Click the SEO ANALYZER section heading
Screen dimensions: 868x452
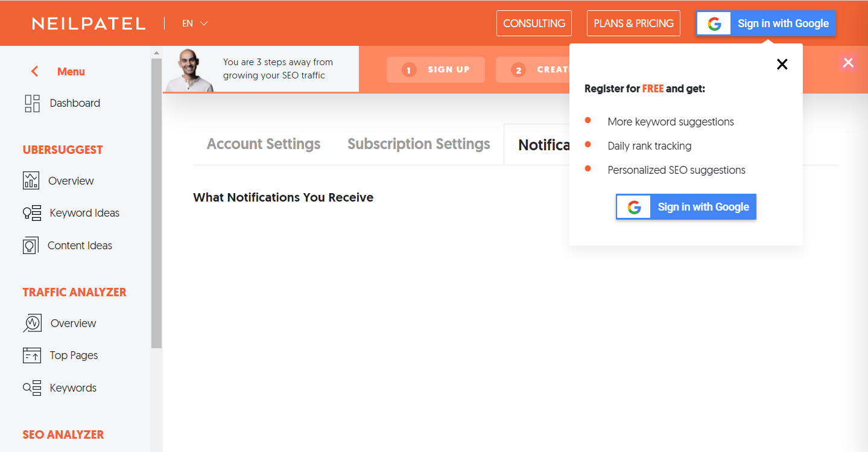pyautogui.click(x=63, y=435)
